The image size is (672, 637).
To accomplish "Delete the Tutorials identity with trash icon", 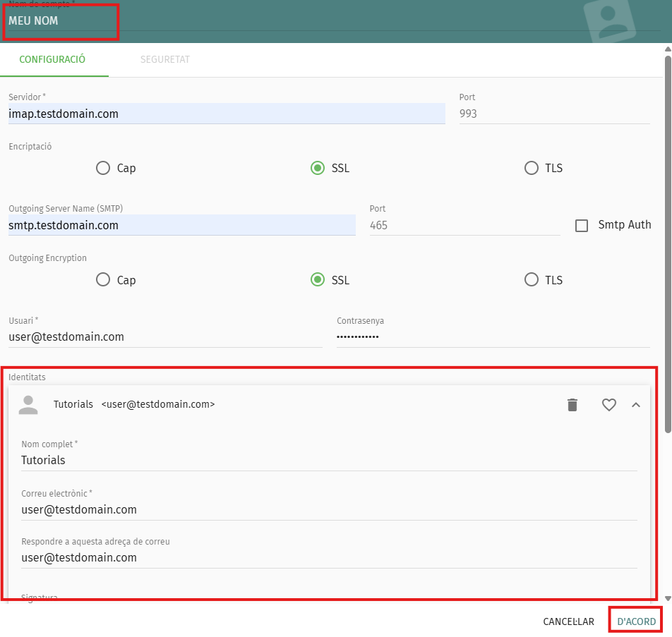I will pyautogui.click(x=572, y=405).
